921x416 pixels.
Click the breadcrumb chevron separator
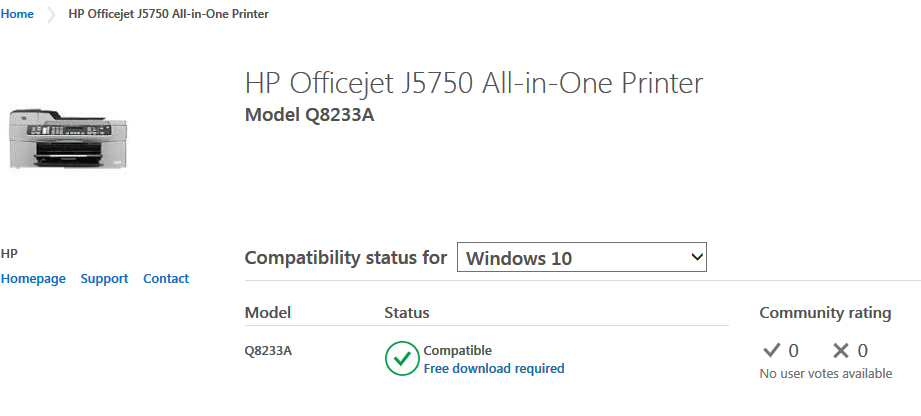click(x=51, y=14)
